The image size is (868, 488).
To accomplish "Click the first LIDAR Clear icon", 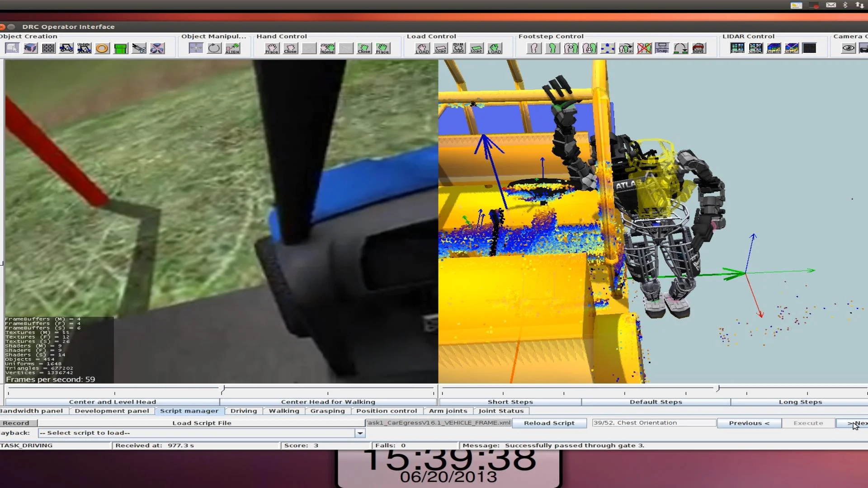I will [755, 48].
